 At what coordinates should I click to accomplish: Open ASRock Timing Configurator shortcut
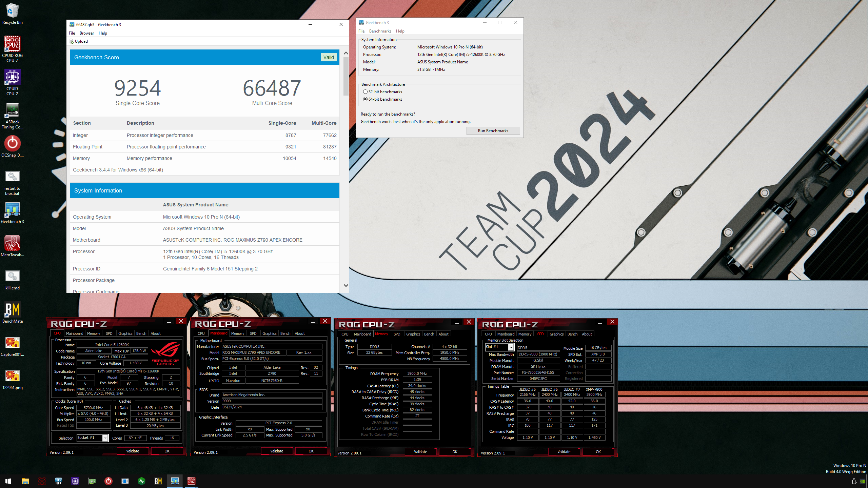click(13, 116)
